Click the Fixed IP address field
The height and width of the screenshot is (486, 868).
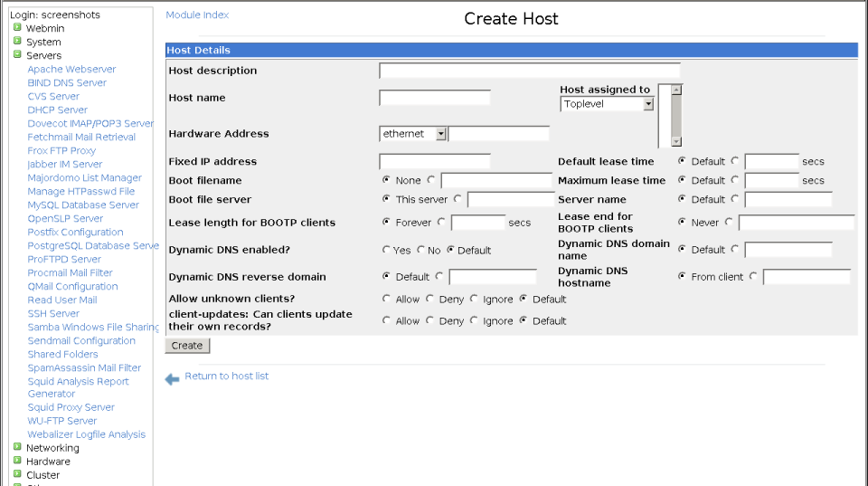pos(435,161)
